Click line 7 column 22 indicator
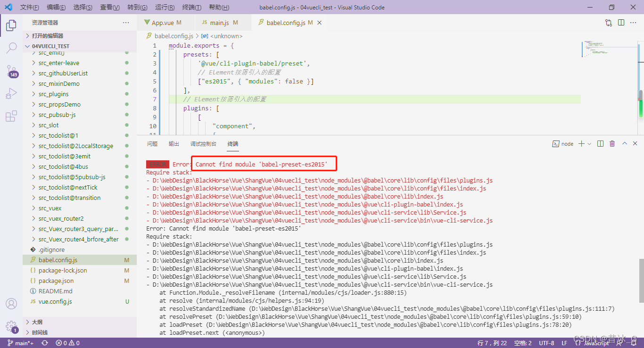The image size is (644, 348). pos(492,343)
